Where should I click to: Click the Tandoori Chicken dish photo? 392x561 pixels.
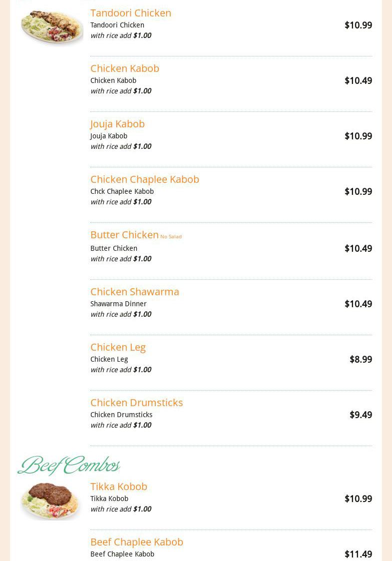51,26
